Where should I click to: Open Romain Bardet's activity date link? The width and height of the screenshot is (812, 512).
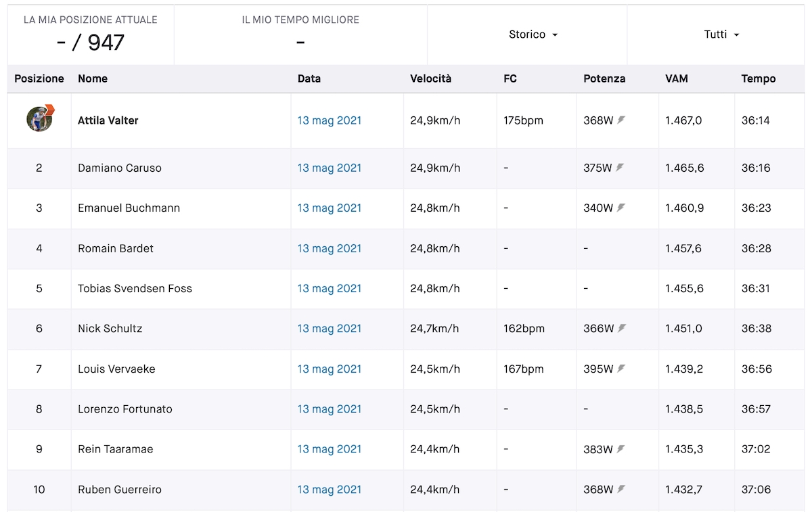(330, 248)
